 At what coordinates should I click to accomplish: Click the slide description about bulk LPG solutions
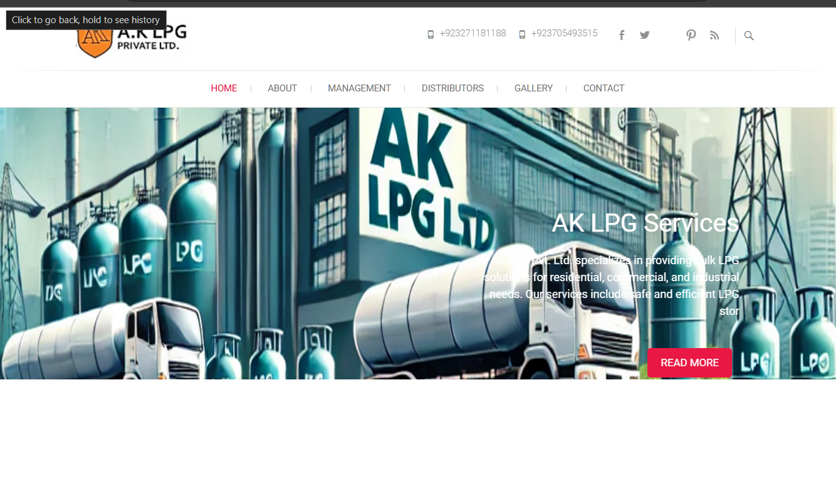pyautogui.click(x=612, y=285)
